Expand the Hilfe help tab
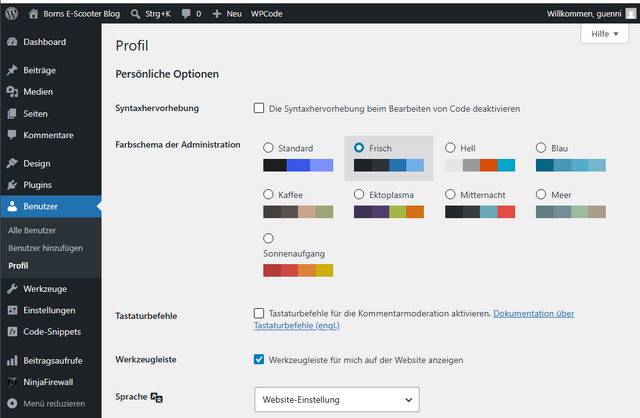Viewport: 640px width, 418px height. click(x=604, y=34)
